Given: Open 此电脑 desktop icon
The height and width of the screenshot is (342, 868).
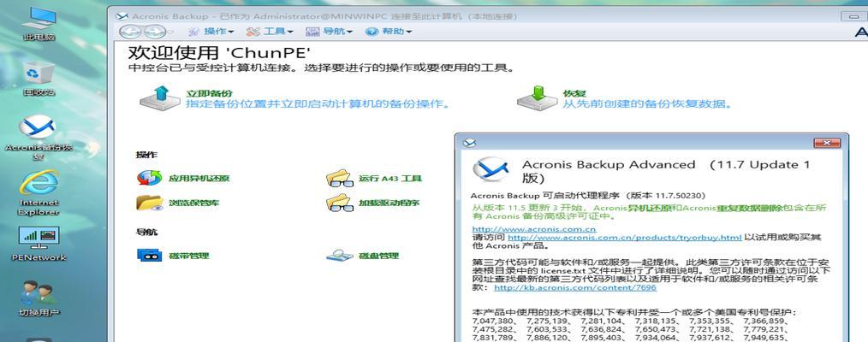Looking at the screenshot, I should [x=39, y=24].
